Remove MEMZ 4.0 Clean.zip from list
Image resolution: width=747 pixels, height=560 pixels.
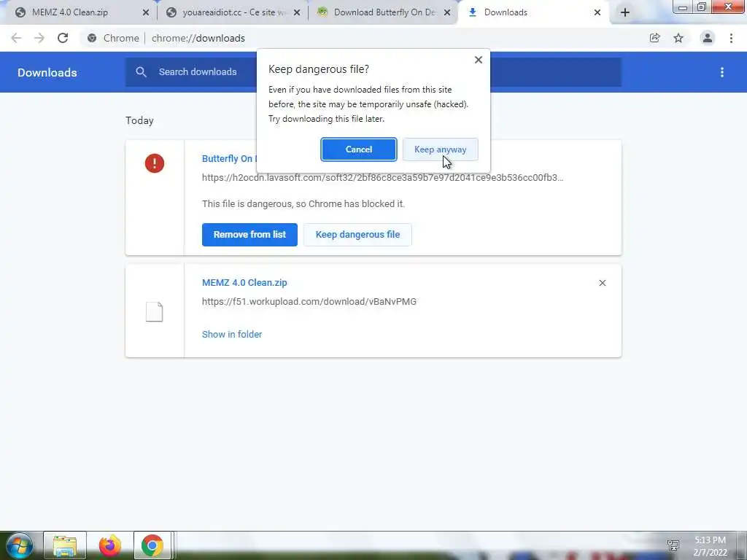tap(602, 283)
